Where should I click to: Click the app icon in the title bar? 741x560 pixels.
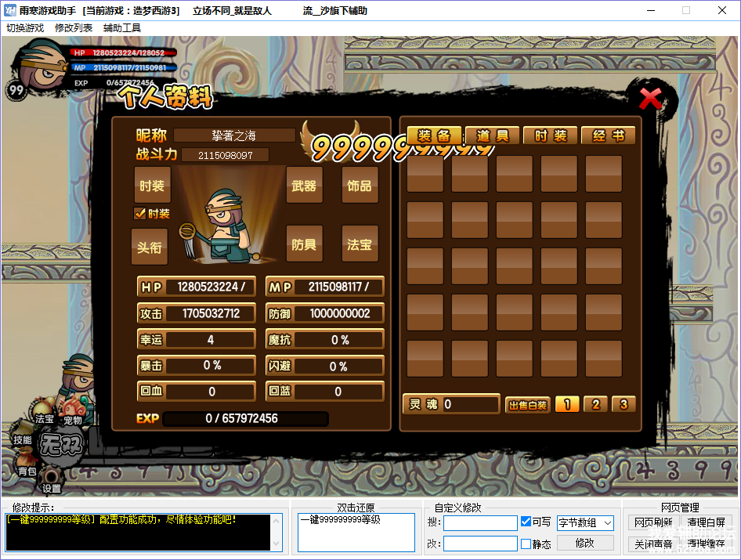(10, 10)
